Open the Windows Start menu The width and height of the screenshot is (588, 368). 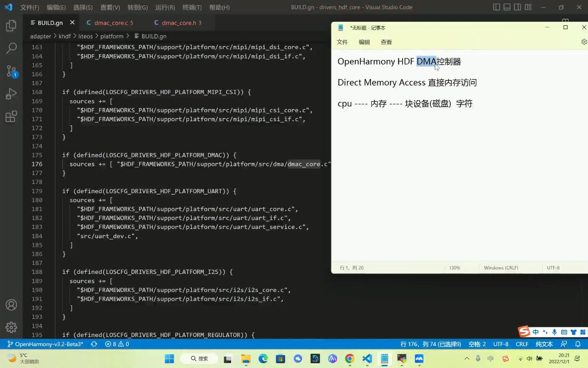coord(169,358)
